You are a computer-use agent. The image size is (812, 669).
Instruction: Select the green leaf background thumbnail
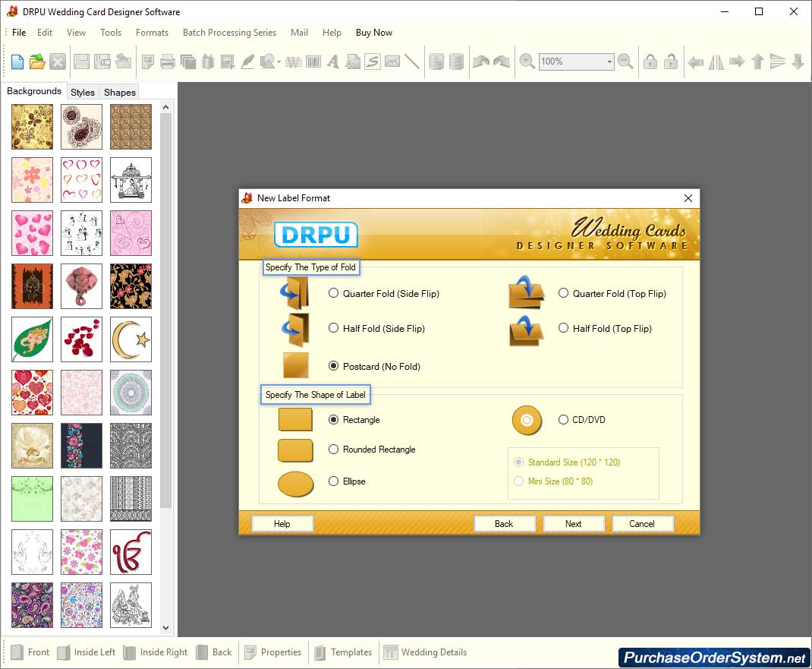[32, 339]
